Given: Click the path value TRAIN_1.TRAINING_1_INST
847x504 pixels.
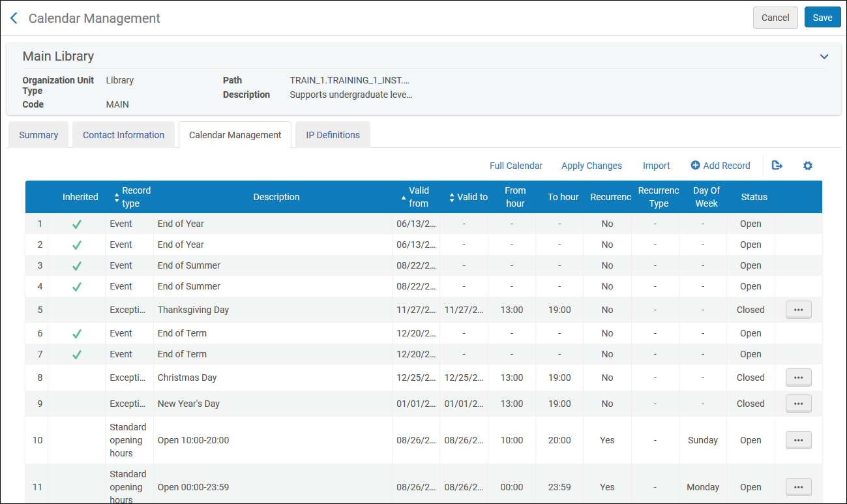Looking at the screenshot, I should point(350,80).
